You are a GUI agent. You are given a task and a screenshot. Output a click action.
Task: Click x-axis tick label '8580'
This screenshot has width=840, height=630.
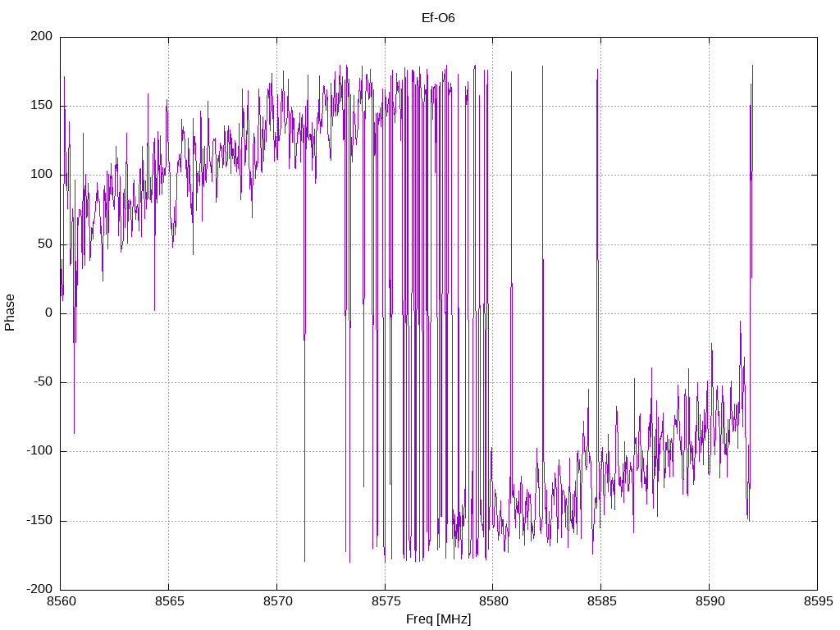coord(493,601)
